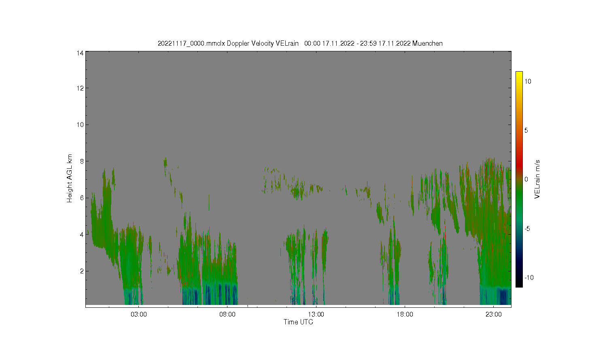The width and height of the screenshot is (607, 364).
Task: Click the colorbar label -10
Action: coord(529,277)
